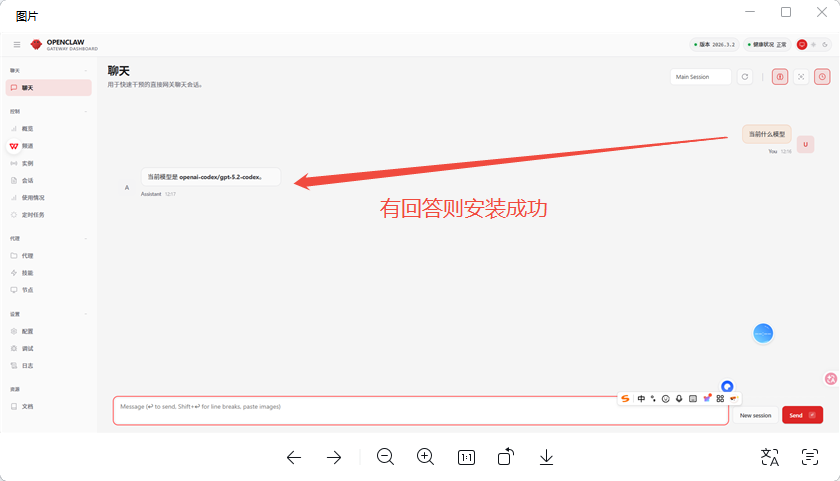840x481 pixels.
Task: Open the 聊天 chat page in sidebar
Action: coord(49,88)
